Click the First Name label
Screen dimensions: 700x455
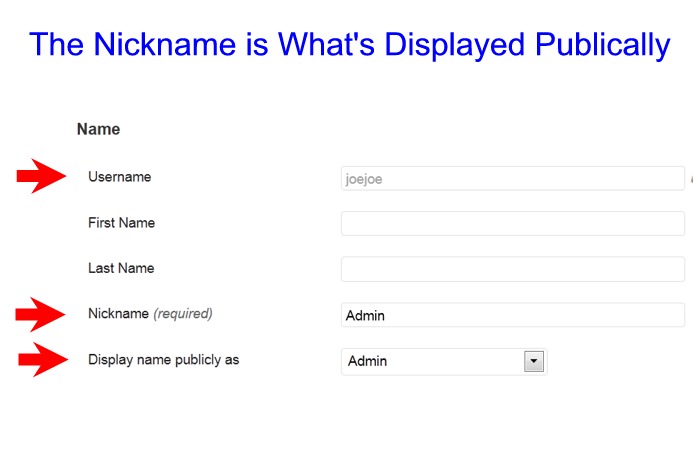121,223
